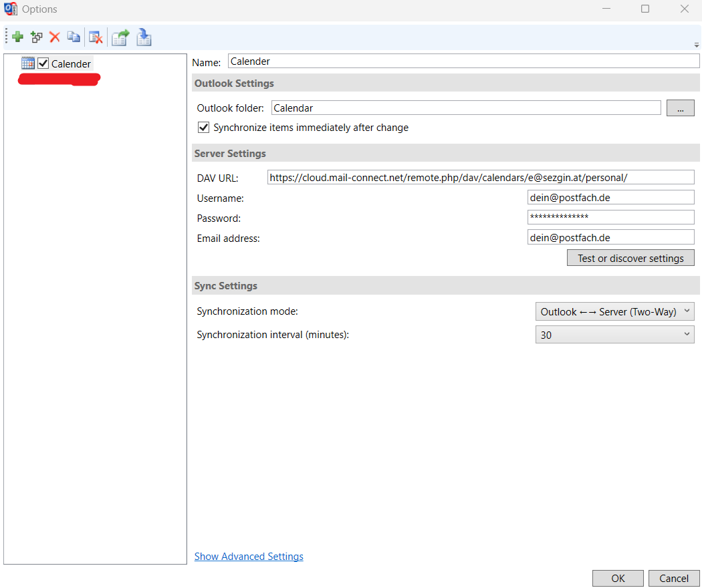Toggle Synchronize items immediately after change
This screenshot has height=588, width=702.
204,128
